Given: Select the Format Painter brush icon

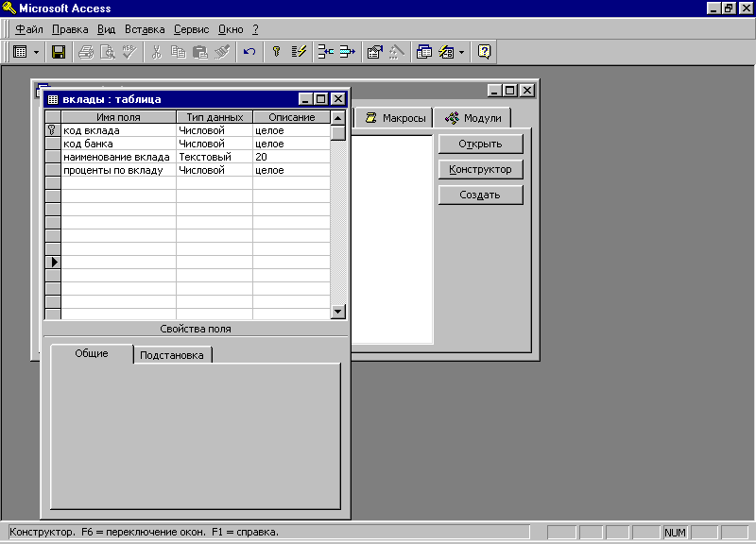Looking at the screenshot, I should pos(222,52).
